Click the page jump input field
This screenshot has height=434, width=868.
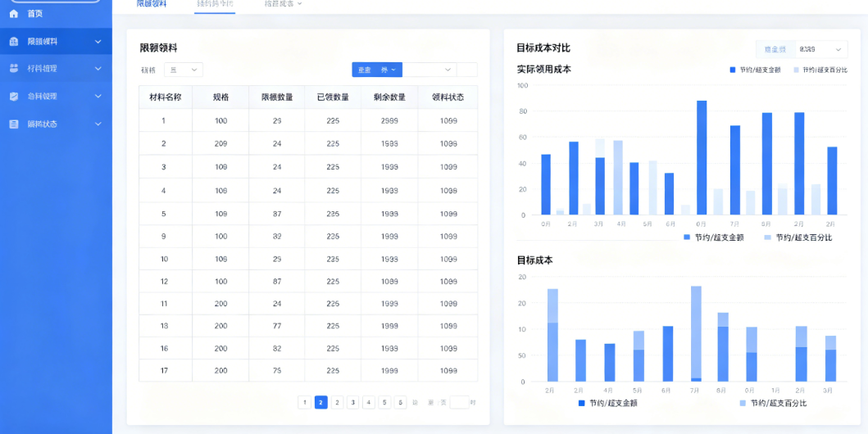coord(460,403)
